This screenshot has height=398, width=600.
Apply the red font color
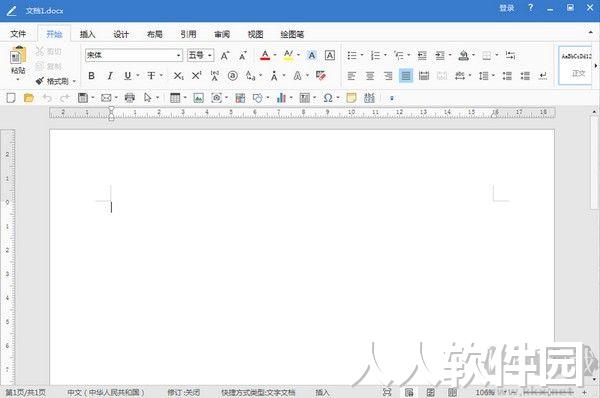point(265,56)
